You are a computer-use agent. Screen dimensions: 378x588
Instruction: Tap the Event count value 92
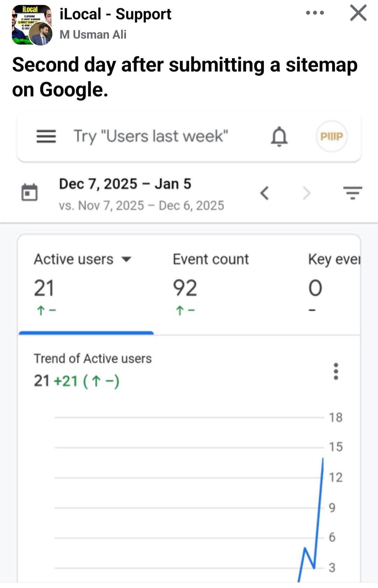pos(185,288)
